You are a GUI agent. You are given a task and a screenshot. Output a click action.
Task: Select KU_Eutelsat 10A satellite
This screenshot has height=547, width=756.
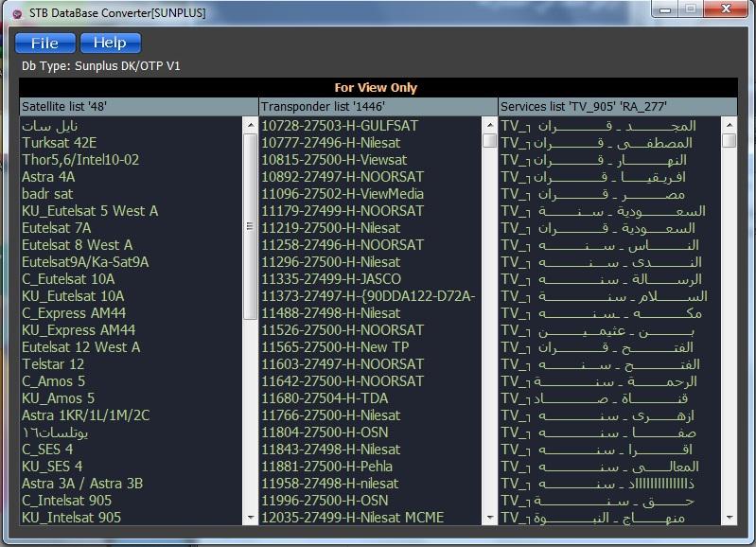coord(131,296)
